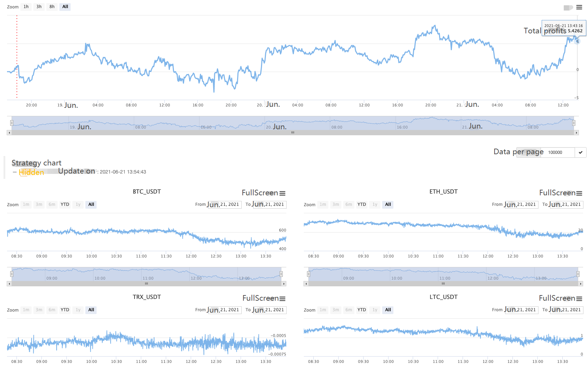Toggle the switch beside the top chart menu
The width and height of the screenshot is (588, 365).
point(568,7)
